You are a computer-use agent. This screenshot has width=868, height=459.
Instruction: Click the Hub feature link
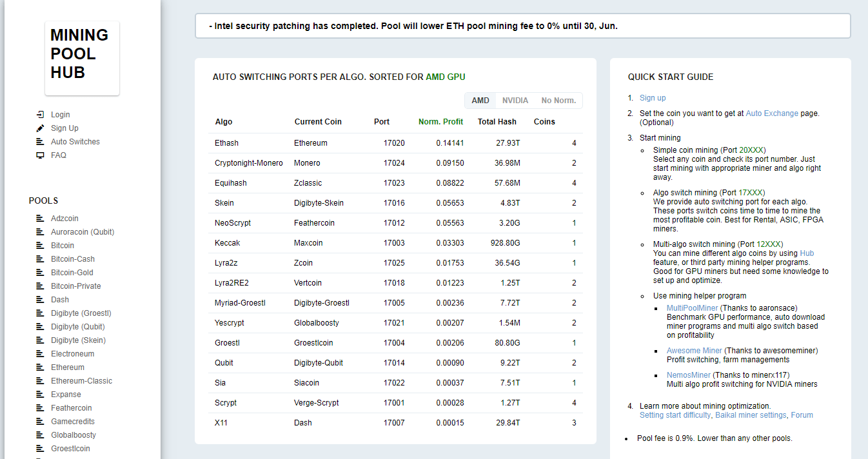[x=807, y=253]
